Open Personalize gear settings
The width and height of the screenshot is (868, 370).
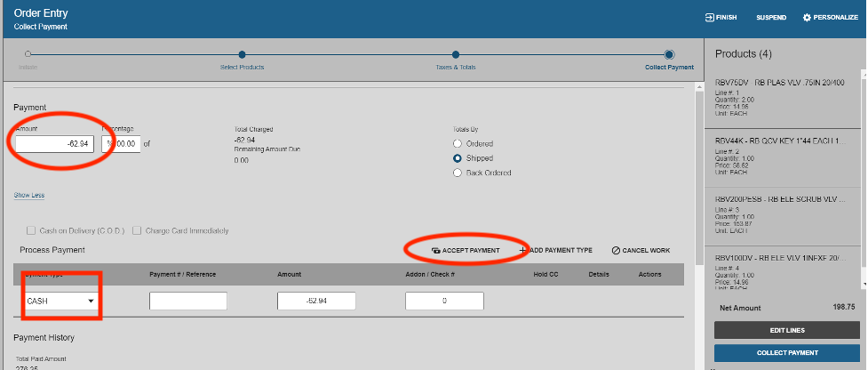coord(807,17)
